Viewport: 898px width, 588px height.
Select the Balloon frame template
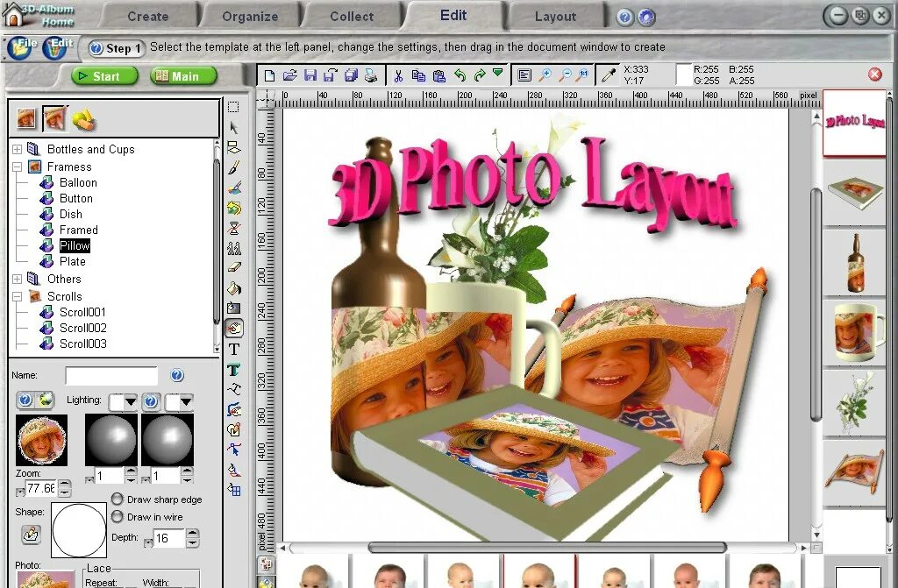coord(78,182)
